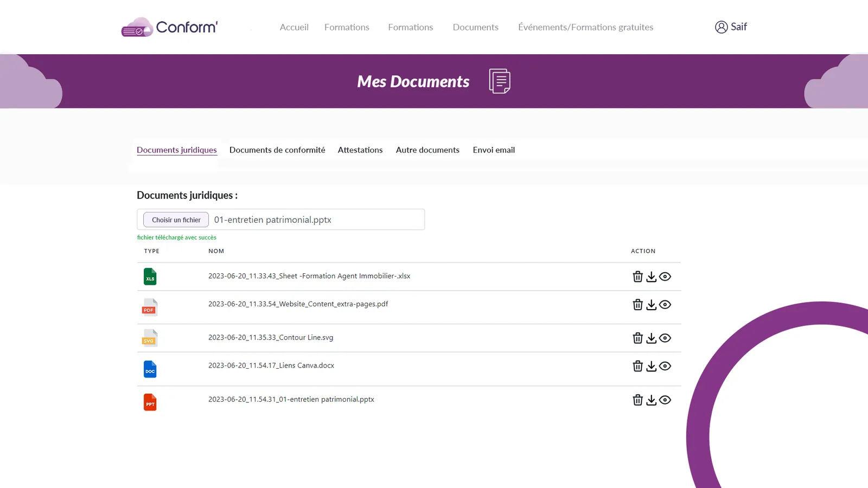The height and width of the screenshot is (488, 868).
Task: Click the documents icon in Mes Documents banner
Action: point(500,81)
